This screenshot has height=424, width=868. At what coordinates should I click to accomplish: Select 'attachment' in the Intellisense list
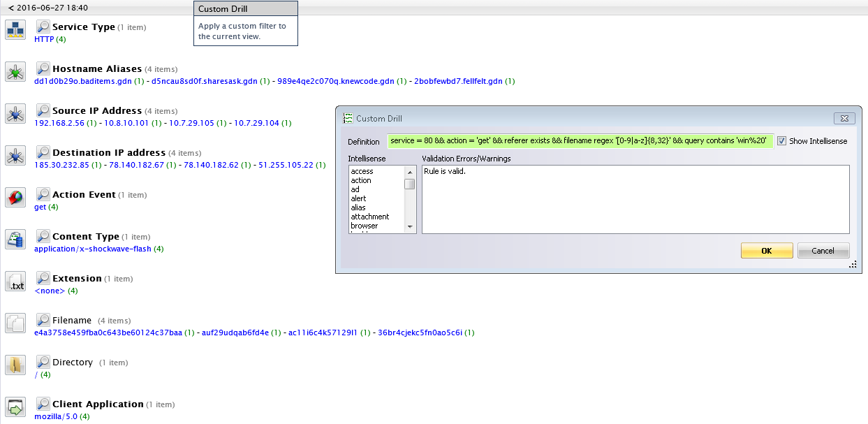coord(369,217)
